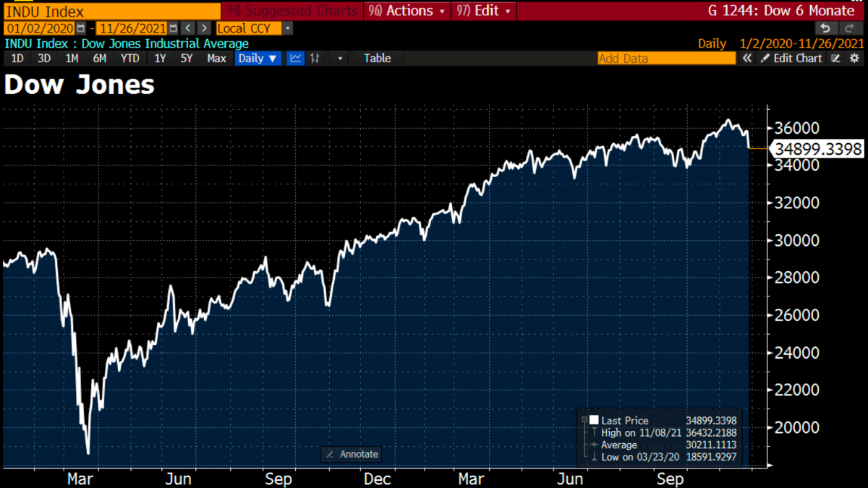868x488 pixels.
Task: Open chart settings gear icon
Action: pos(856,59)
